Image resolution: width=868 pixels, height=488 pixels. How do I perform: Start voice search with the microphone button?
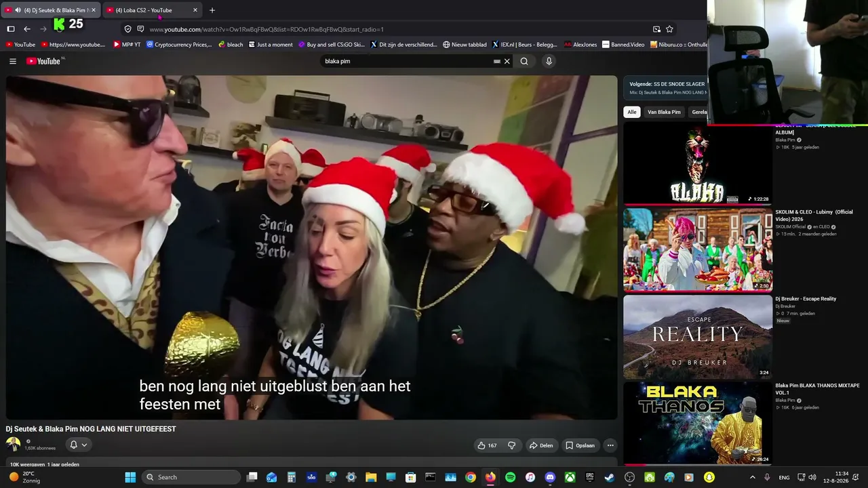click(x=549, y=61)
